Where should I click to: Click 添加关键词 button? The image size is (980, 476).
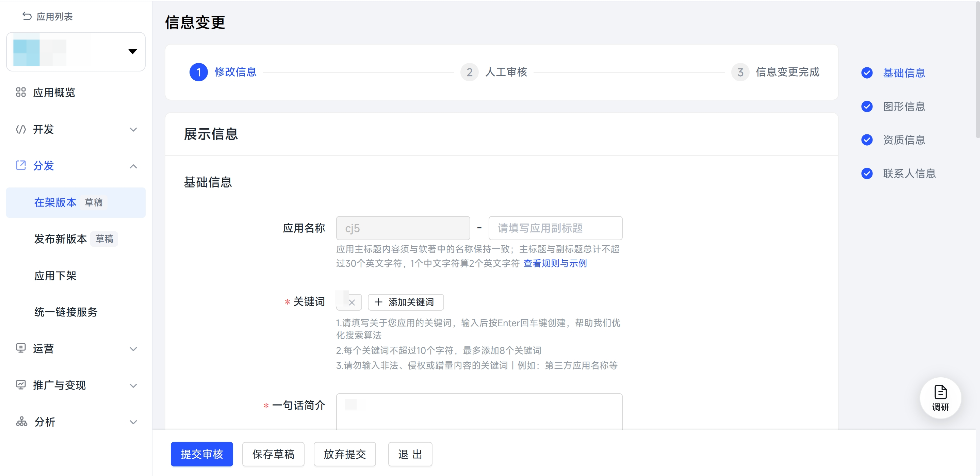click(x=406, y=302)
